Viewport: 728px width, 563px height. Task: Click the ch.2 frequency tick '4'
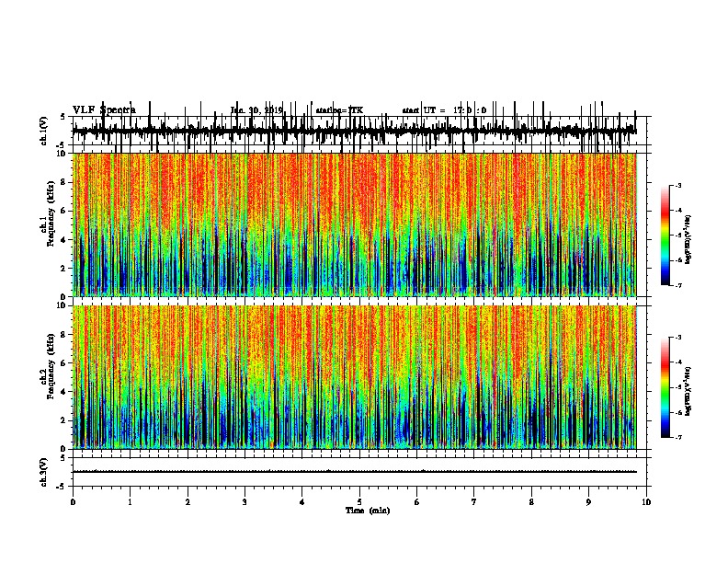(x=64, y=392)
